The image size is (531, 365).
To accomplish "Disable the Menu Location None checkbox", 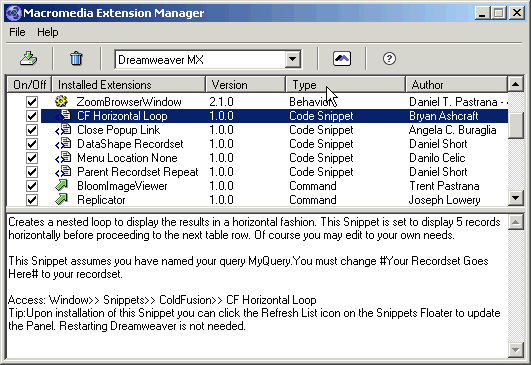I will (32, 158).
